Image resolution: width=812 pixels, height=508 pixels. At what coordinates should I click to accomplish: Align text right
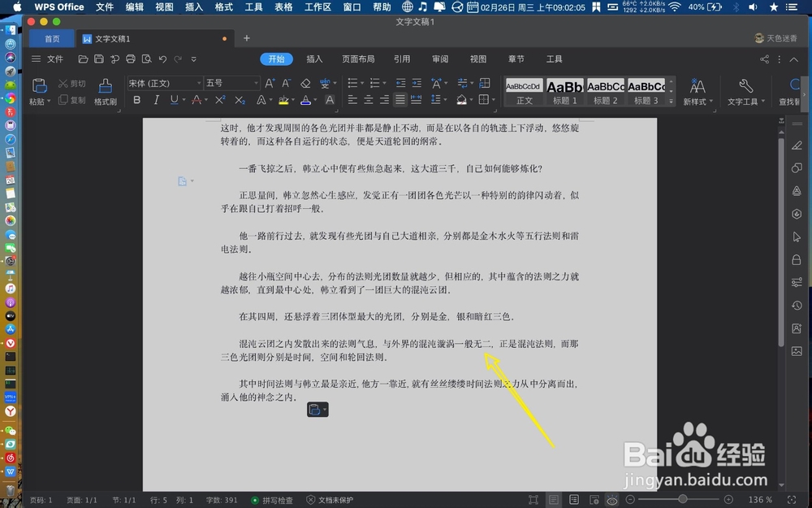point(384,99)
